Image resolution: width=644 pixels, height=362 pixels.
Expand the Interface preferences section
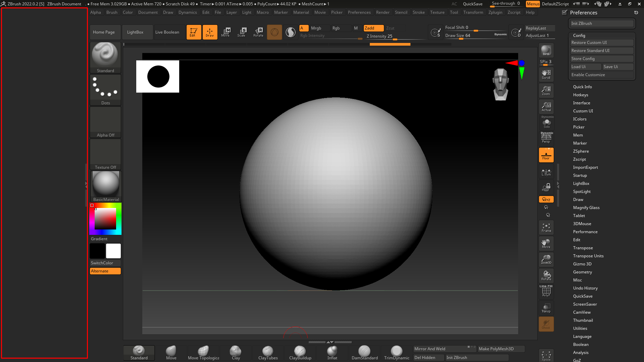(x=582, y=103)
